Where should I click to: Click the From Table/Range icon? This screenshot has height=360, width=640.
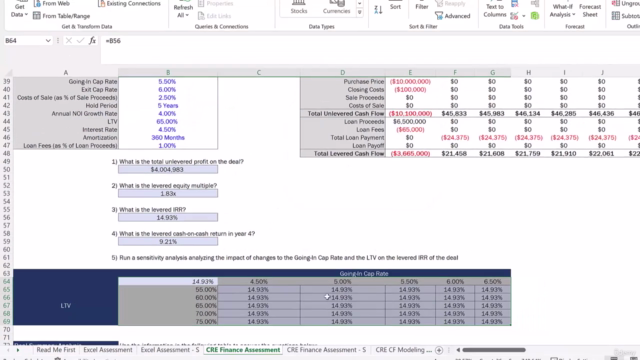(x=37, y=16)
